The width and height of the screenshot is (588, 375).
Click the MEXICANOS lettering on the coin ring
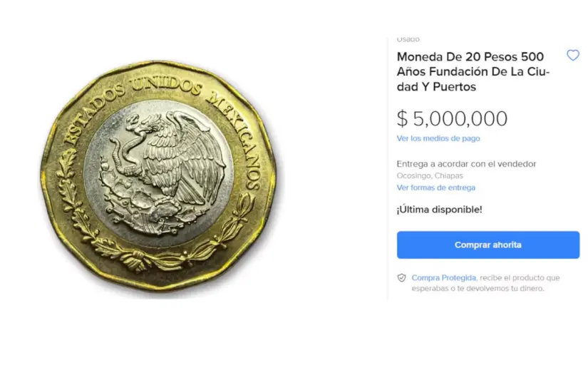(236, 140)
